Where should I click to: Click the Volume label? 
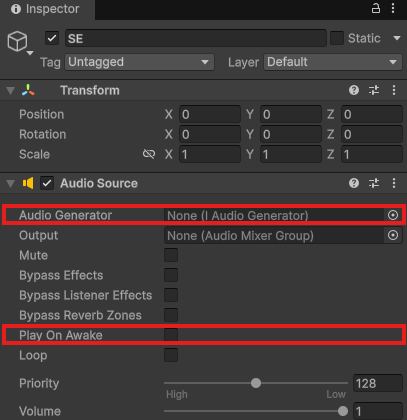click(x=40, y=411)
